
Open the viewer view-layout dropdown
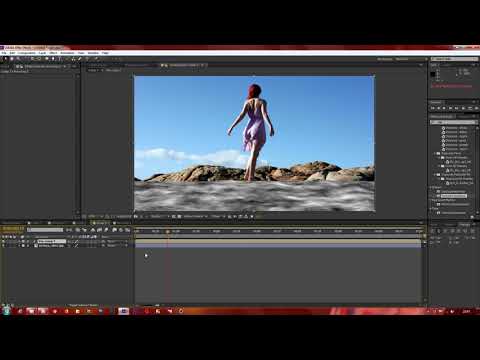(217, 216)
